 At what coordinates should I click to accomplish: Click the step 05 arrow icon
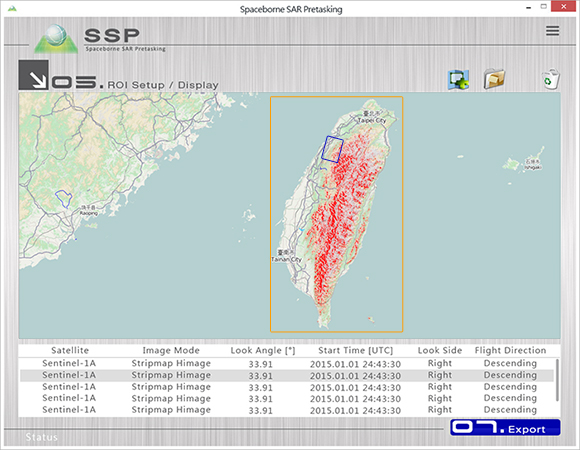point(34,75)
